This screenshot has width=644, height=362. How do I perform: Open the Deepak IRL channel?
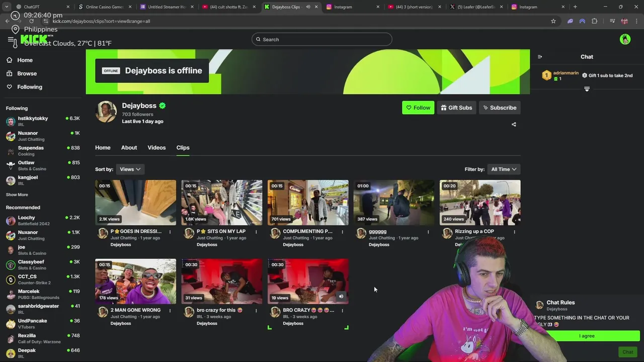click(x=43, y=353)
